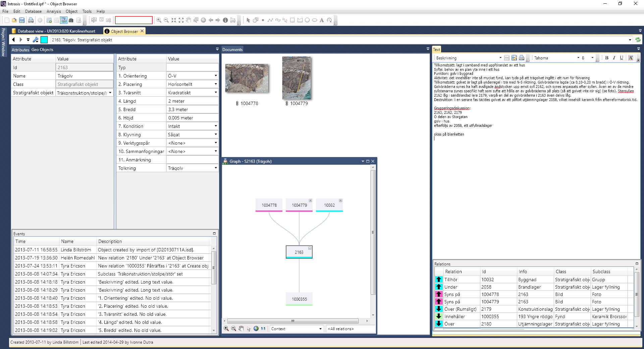Toggle Underline text formatting
Viewport: 644px width, 349px height.
pyautogui.click(x=621, y=58)
